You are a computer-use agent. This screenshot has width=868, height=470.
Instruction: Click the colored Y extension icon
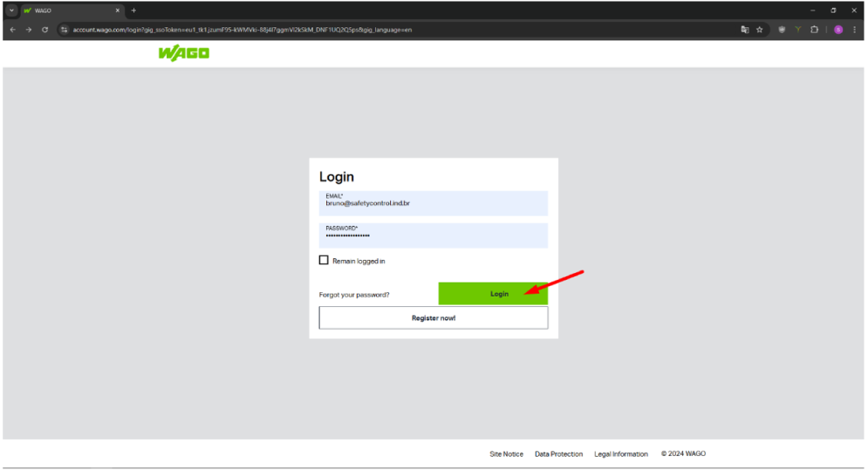[x=797, y=30]
